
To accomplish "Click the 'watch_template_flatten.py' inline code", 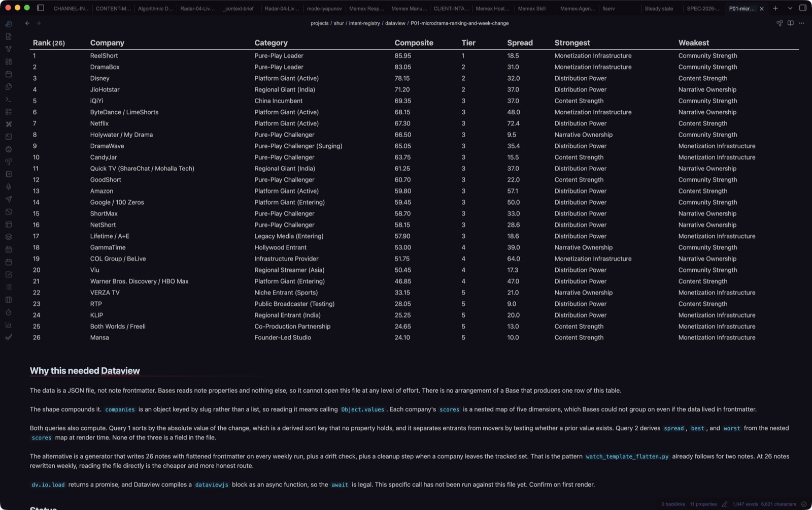I will point(627,457).
